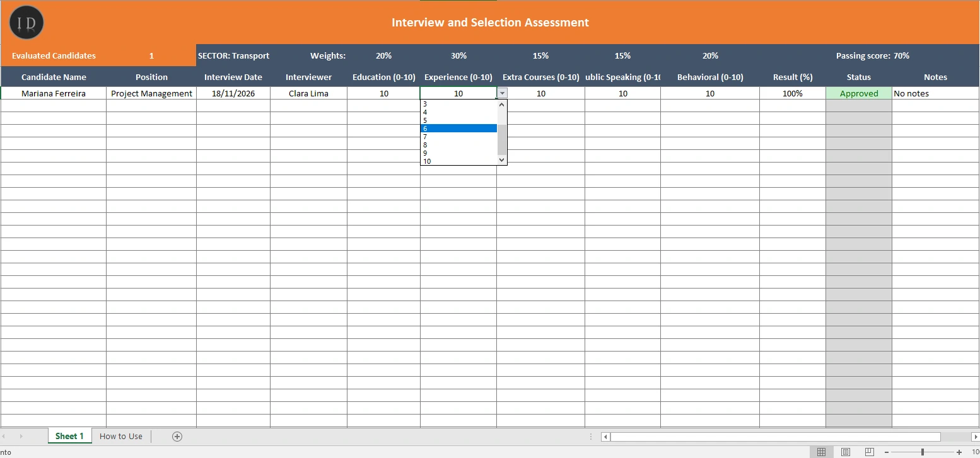Select the 18/11/2026 interview date cell
This screenshot has width=980, height=458.
coord(233,93)
